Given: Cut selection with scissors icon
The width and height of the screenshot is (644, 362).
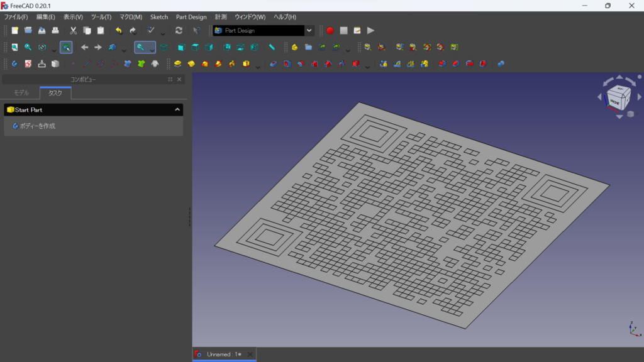Looking at the screenshot, I should point(73,30).
